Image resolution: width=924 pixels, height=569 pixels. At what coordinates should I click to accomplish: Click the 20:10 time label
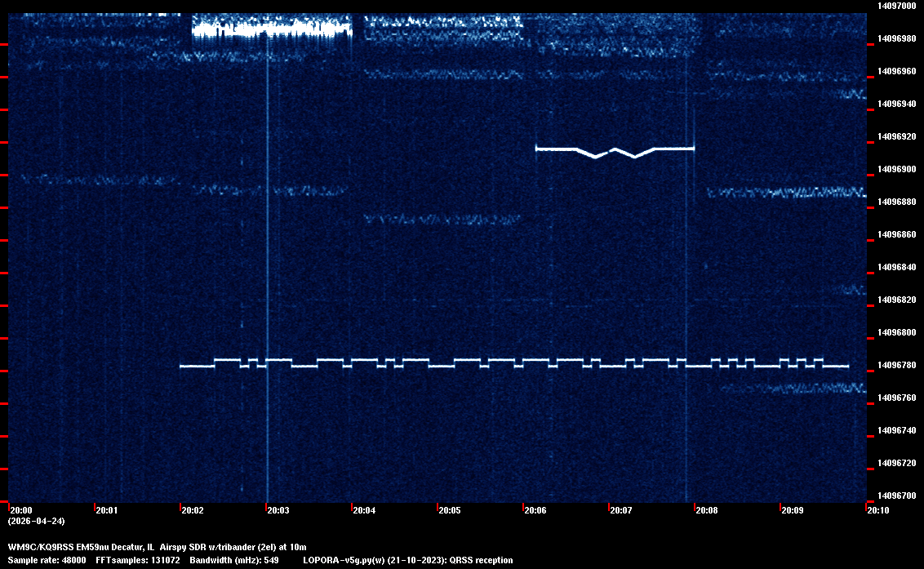[877, 510]
